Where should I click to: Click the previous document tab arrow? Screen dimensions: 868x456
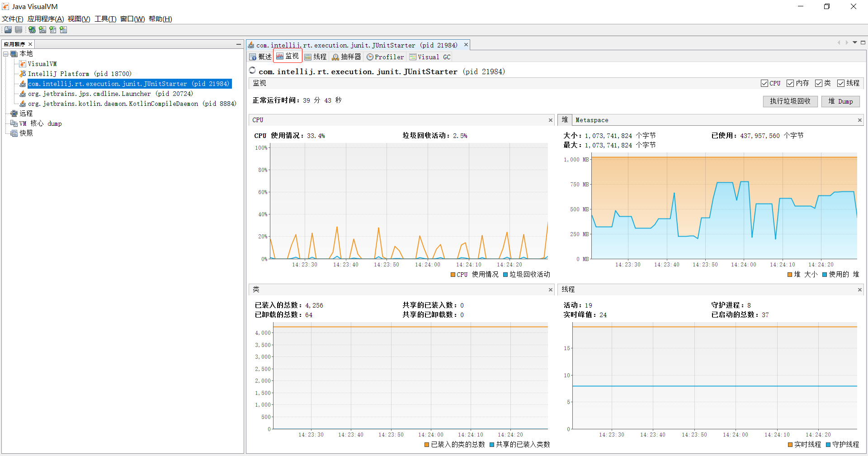click(839, 43)
